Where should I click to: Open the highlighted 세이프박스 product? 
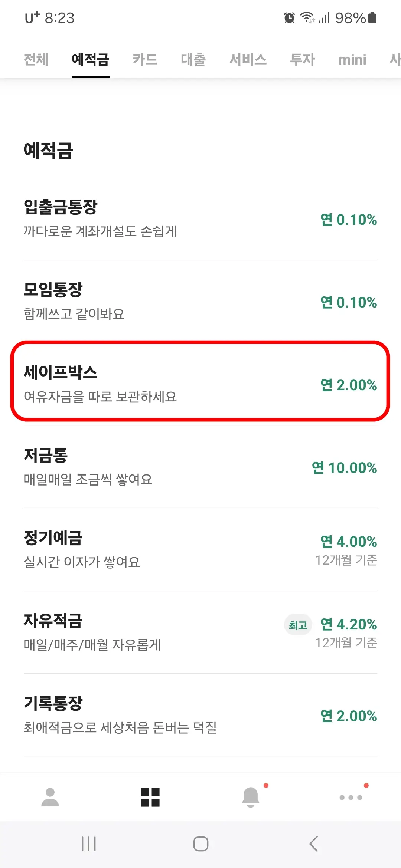point(200,384)
